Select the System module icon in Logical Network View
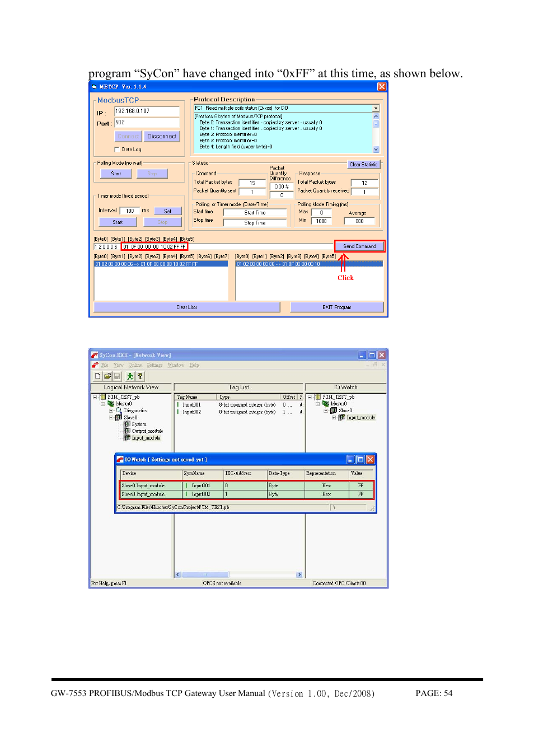This screenshot has height=756, width=534. pos(128,424)
